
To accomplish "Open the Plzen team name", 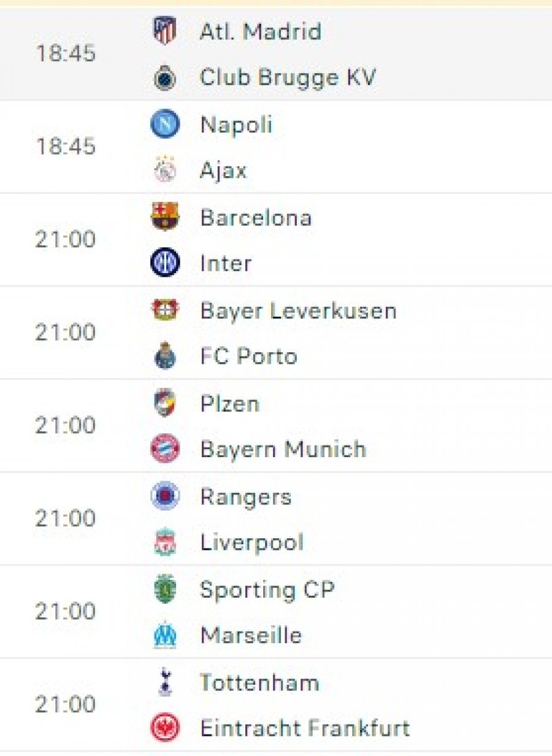I will [230, 404].
